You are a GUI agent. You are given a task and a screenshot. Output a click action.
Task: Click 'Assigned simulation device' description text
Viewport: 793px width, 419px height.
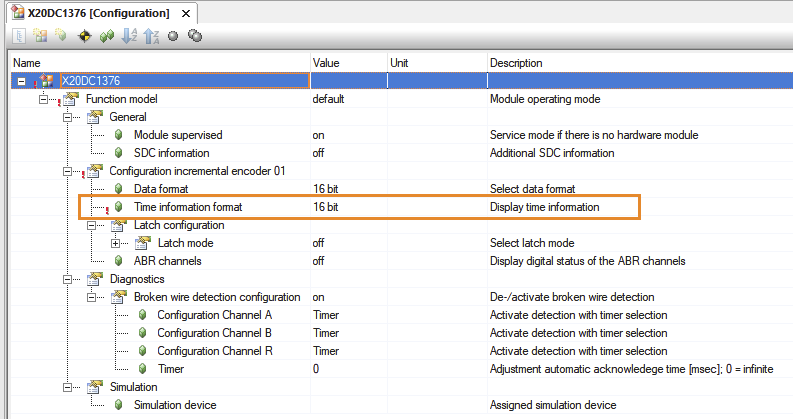(x=553, y=405)
